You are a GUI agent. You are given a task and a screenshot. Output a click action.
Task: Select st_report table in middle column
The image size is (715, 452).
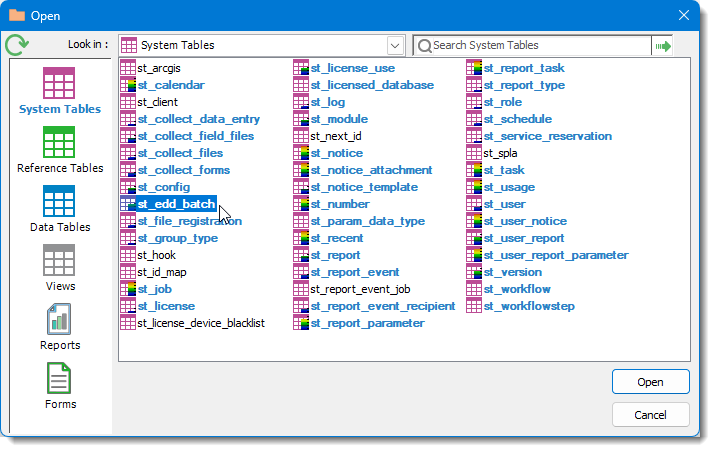(335, 255)
